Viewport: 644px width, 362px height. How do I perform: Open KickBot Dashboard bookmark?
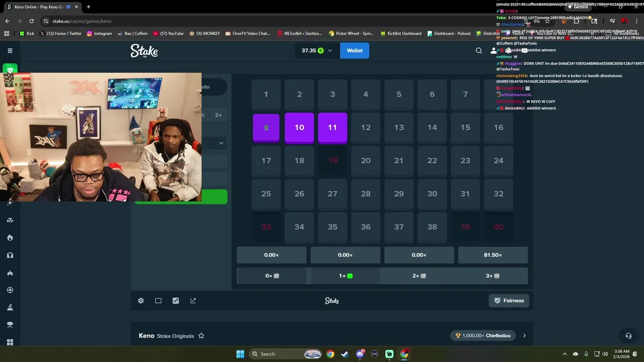click(400, 34)
